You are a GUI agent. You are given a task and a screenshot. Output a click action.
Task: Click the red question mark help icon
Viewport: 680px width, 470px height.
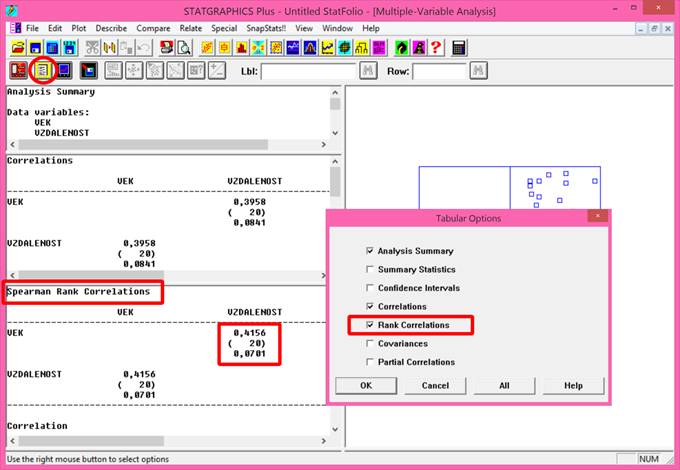pyautogui.click(x=436, y=48)
